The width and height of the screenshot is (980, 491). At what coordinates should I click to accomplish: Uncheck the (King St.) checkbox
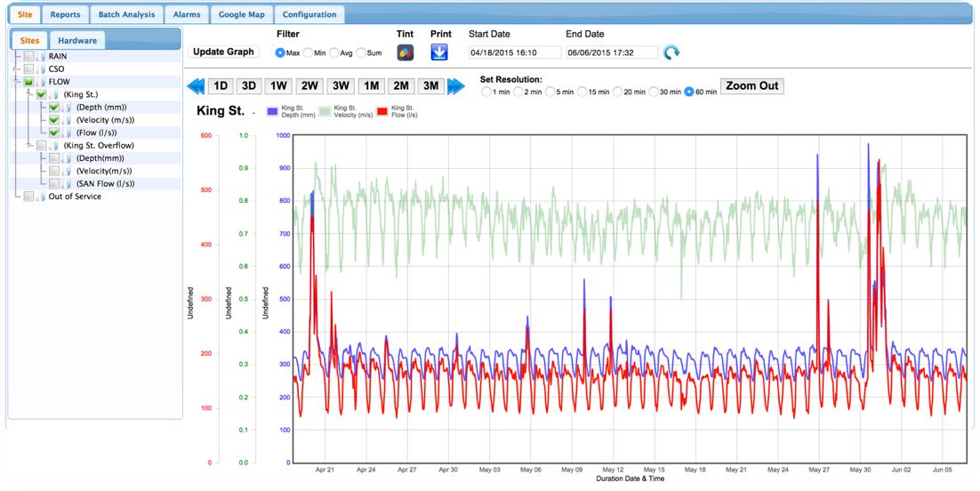(41, 94)
